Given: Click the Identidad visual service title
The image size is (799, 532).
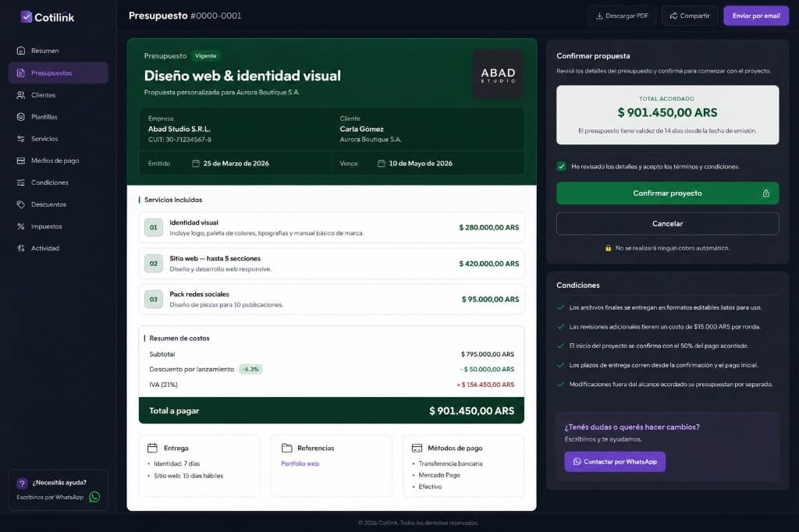Looking at the screenshot, I should [194, 222].
